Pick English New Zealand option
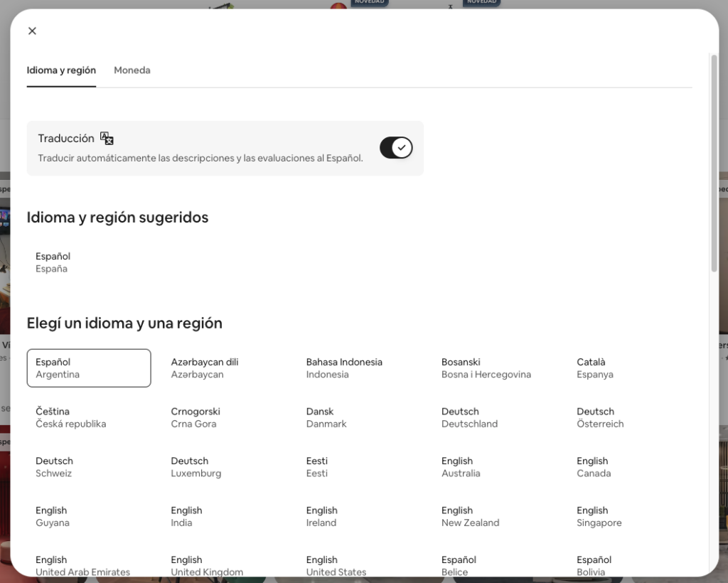 click(x=470, y=516)
